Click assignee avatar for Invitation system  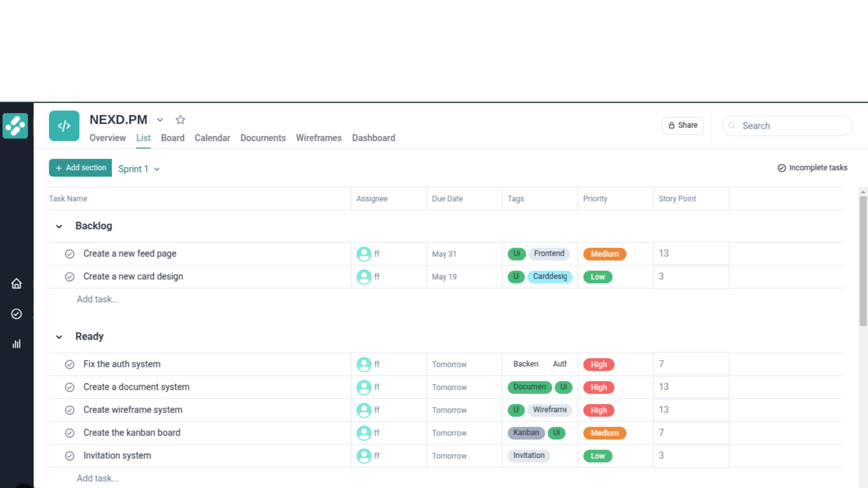click(x=364, y=456)
